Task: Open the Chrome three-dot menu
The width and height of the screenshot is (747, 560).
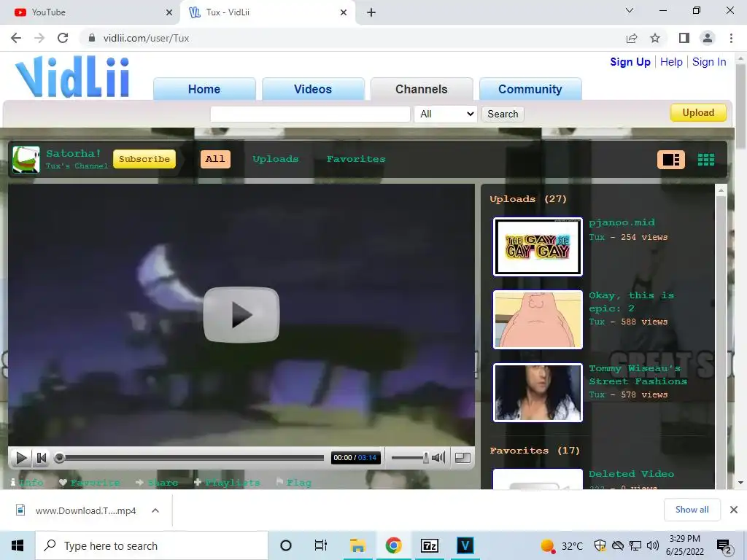Action: [731, 38]
